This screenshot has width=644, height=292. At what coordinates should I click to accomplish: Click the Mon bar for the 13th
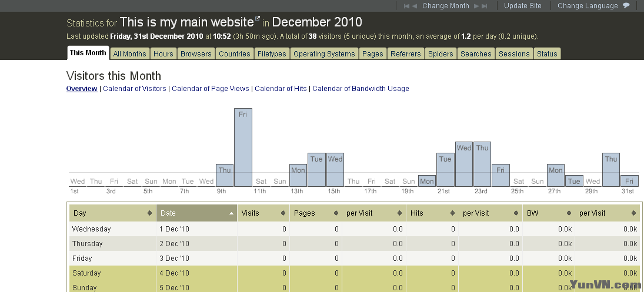point(298,175)
